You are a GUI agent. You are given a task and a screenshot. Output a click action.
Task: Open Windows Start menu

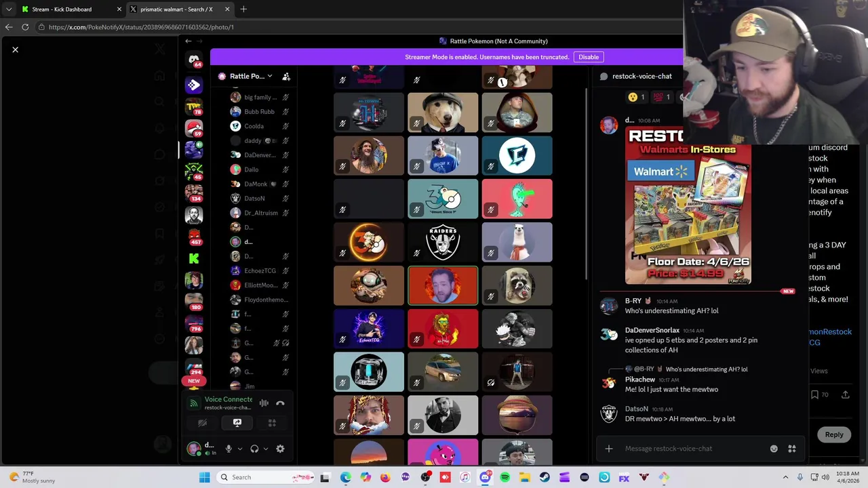click(204, 477)
